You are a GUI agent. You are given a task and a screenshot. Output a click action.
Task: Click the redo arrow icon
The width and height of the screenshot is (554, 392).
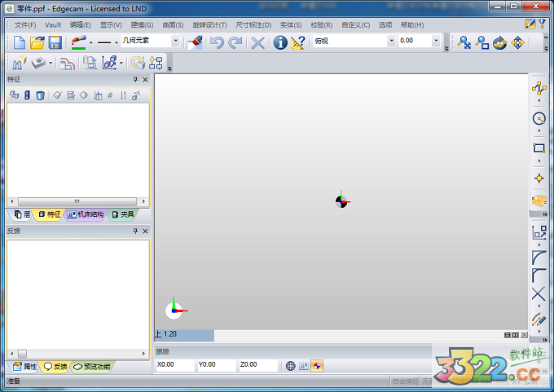[x=235, y=42]
